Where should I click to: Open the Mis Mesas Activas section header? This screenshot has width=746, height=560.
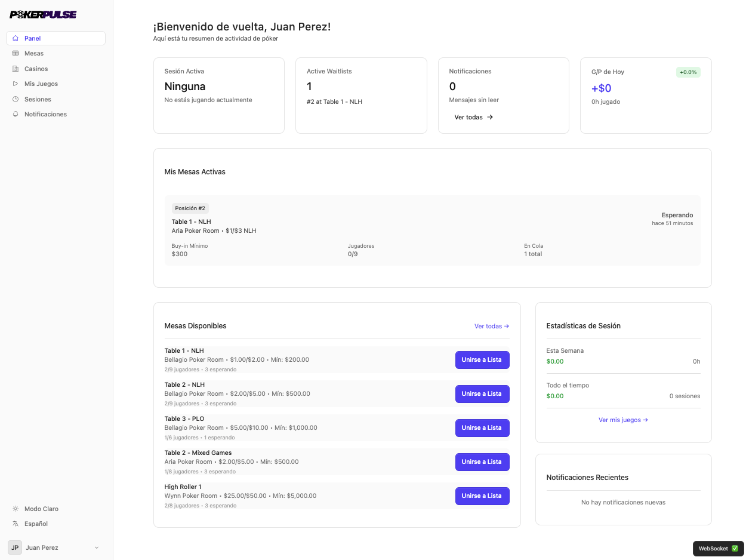pyautogui.click(x=195, y=171)
